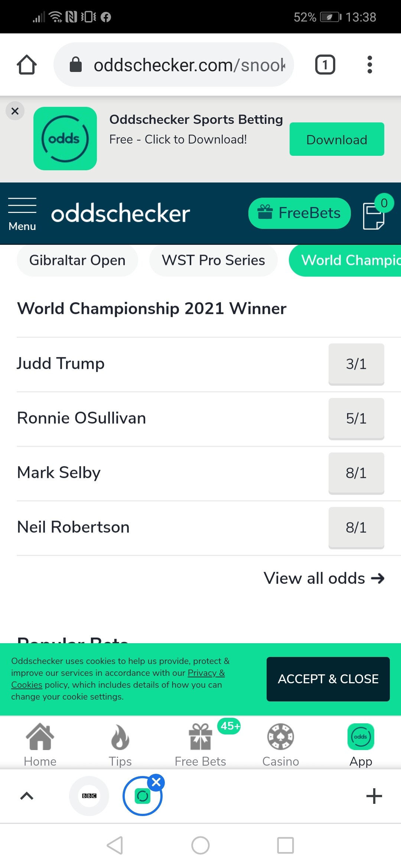Image resolution: width=401 pixels, height=868 pixels.
Task: Switch to the WST Pro Series tab
Action: pyautogui.click(x=213, y=260)
